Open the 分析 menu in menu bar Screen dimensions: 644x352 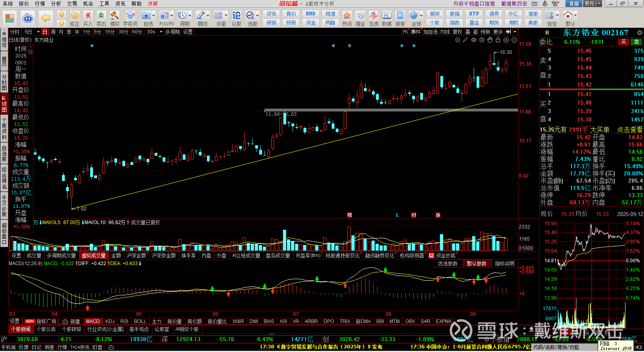click(56, 4)
